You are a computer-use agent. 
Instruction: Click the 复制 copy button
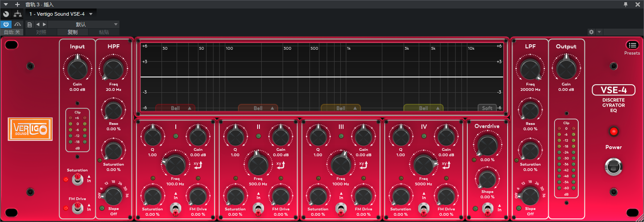(x=72, y=32)
